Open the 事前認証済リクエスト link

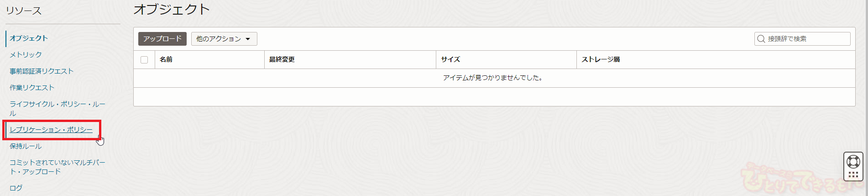coord(42,71)
